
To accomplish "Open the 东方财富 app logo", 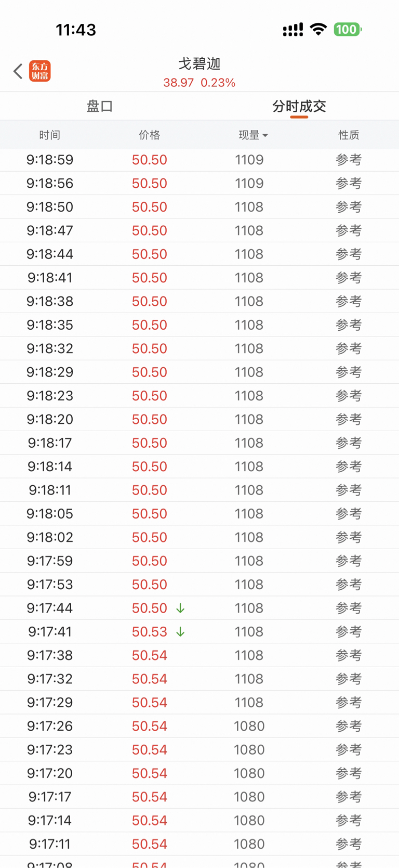I will 40,71.
